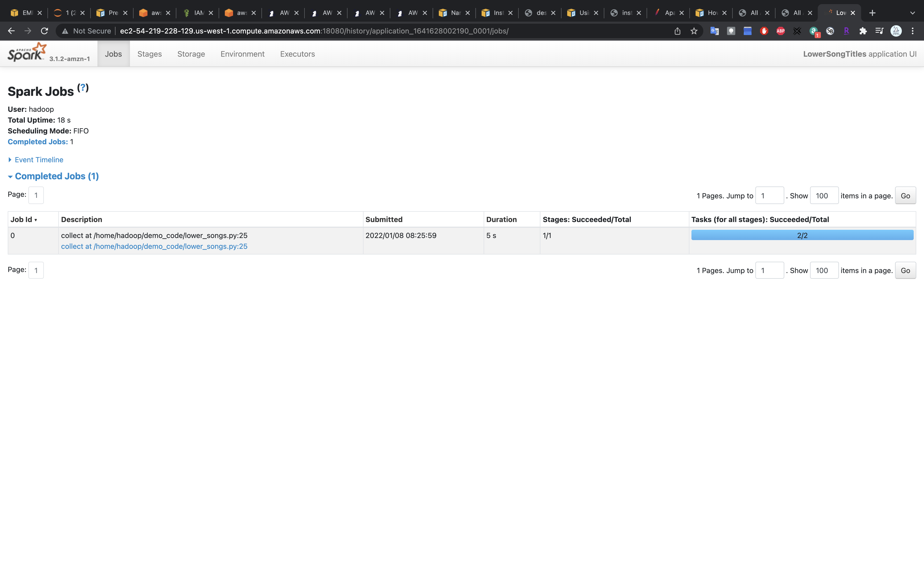The height and width of the screenshot is (577, 924).
Task: Open tab search dropdown arrow
Action: (x=912, y=13)
